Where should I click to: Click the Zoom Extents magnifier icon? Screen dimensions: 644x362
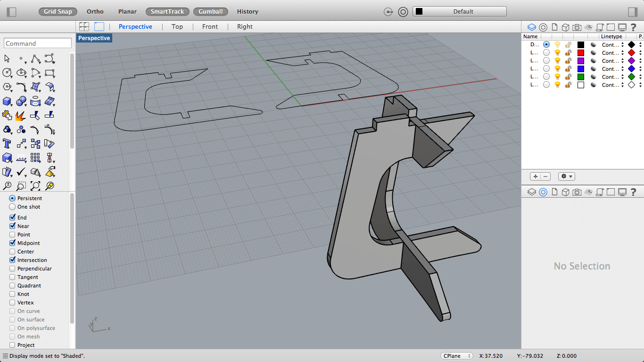coord(35,185)
